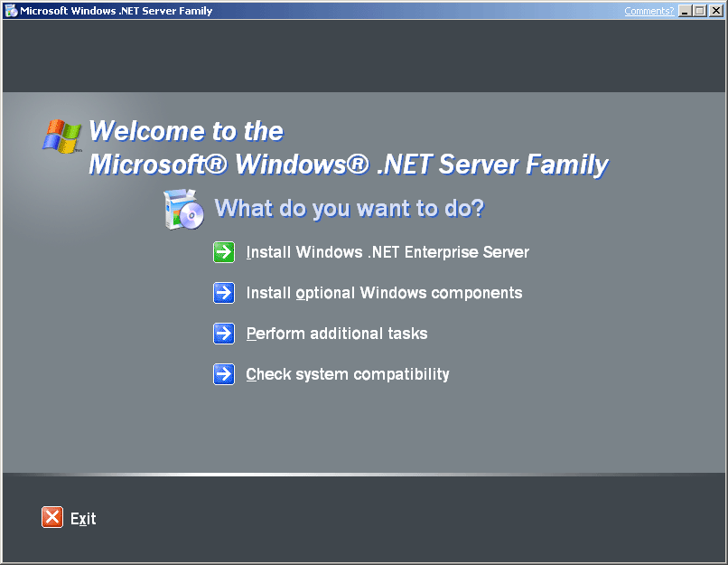This screenshot has width=728, height=565.
Task: Click the Exit text label
Action: (x=83, y=519)
